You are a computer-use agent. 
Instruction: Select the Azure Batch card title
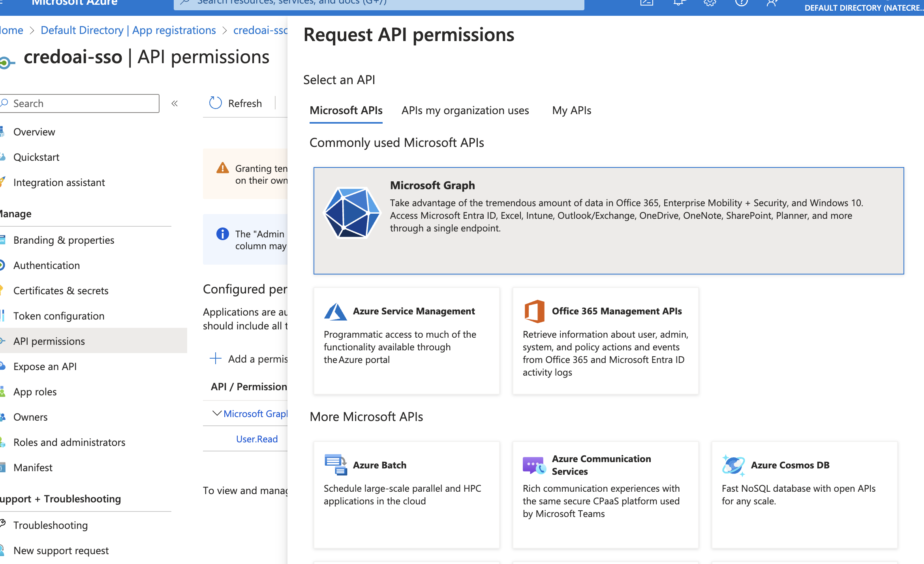[x=379, y=465]
